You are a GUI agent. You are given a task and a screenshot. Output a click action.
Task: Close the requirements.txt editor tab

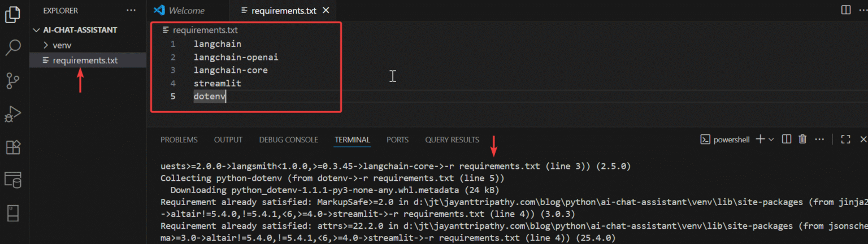[x=325, y=11]
